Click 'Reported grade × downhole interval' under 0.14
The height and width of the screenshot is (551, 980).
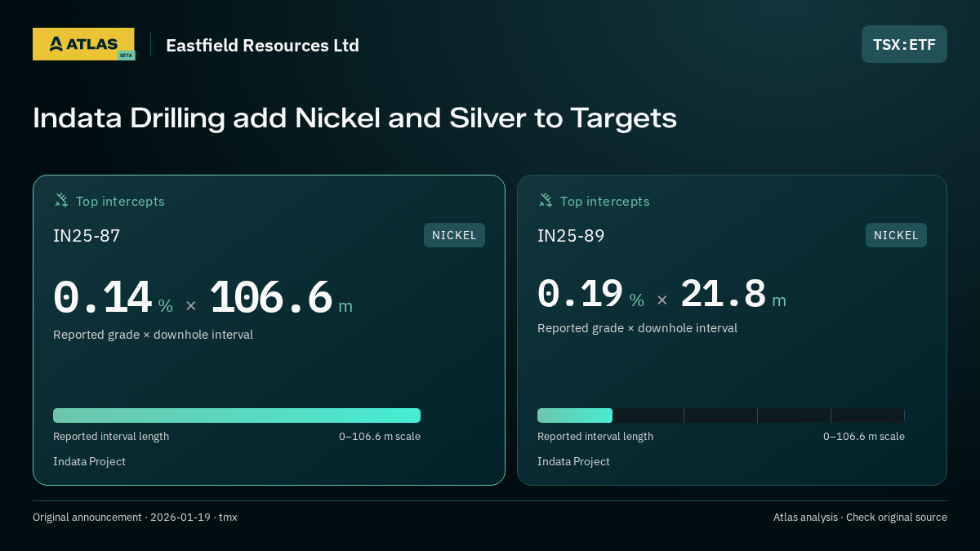(x=153, y=335)
